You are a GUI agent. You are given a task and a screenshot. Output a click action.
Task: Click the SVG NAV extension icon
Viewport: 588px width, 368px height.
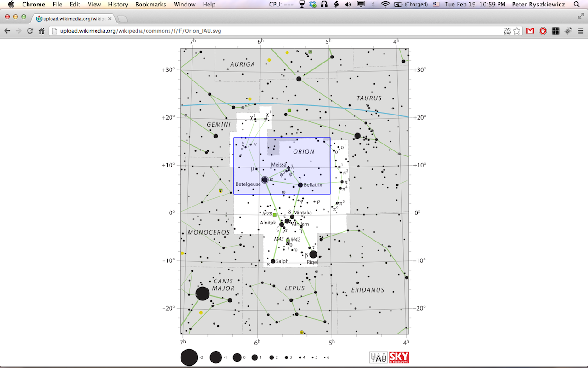507,31
